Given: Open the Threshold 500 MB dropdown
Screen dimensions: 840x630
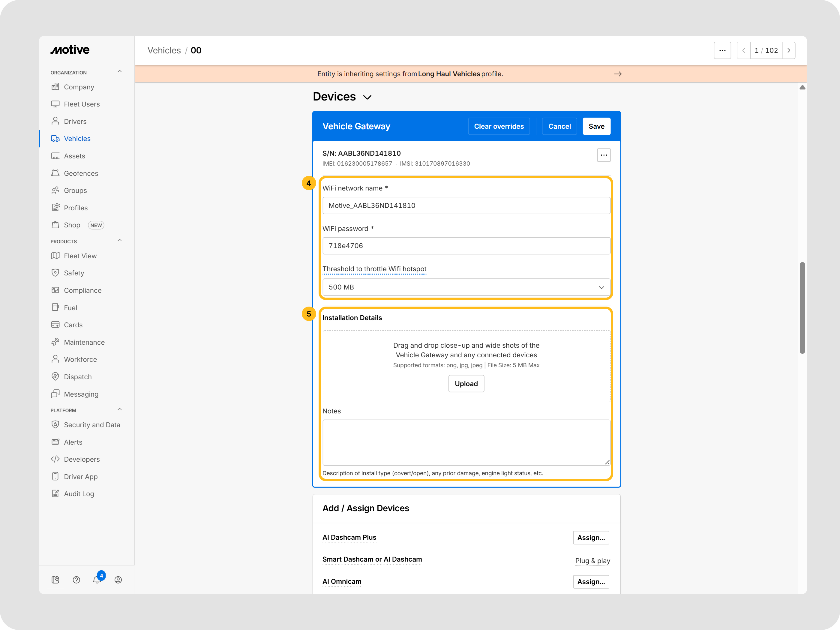Looking at the screenshot, I should tap(466, 287).
